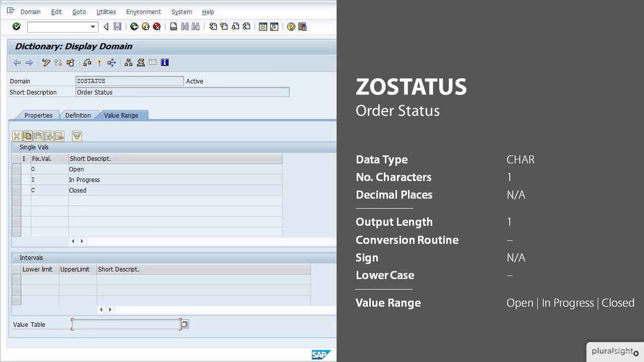Screen dimensions: 644x362
Task: Click the Short Description field Order Status
Action: click(182, 92)
